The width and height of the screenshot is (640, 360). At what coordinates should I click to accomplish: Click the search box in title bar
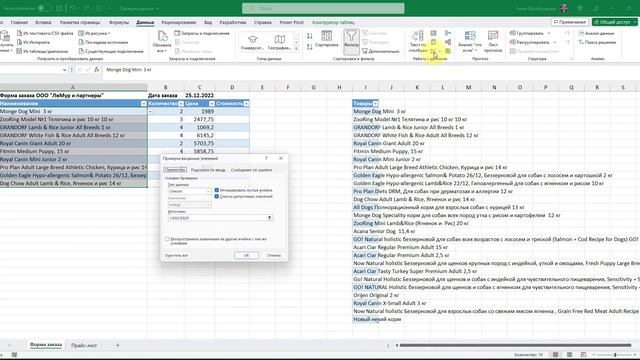[323, 8]
